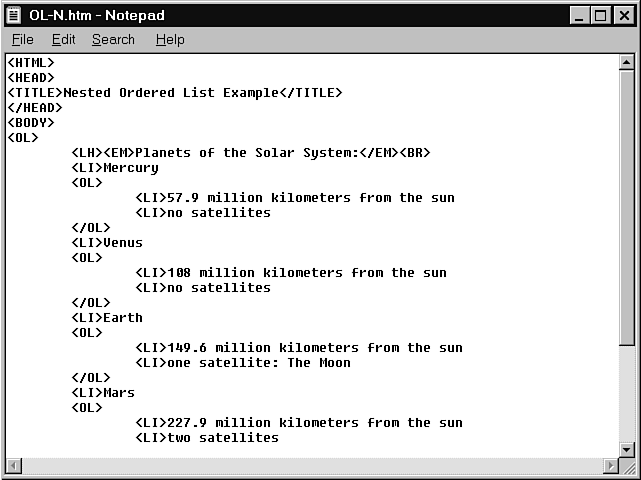The width and height of the screenshot is (641, 480).
Task: Click the '<LI>two satellites' line
Action: (x=207, y=437)
